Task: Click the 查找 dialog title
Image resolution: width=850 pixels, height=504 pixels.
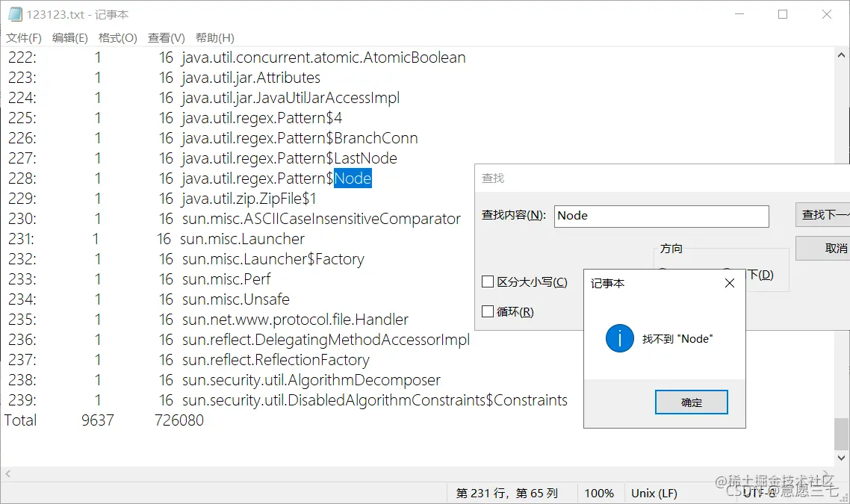Action: click(493, 178)
